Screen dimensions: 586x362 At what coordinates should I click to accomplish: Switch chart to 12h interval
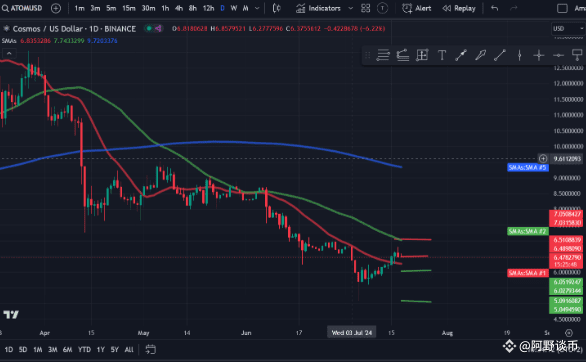click(209, 8)
